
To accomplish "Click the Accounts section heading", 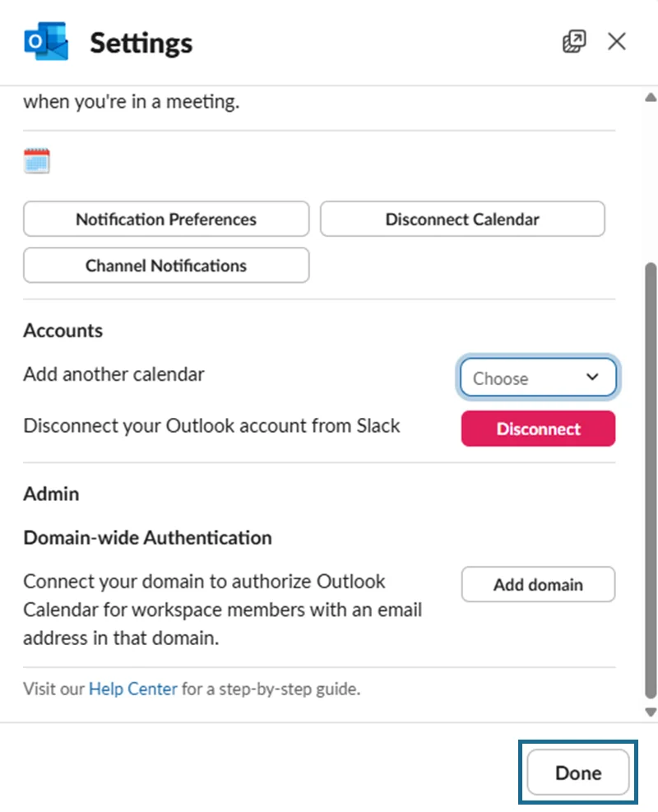I will [x=63, y=331].
